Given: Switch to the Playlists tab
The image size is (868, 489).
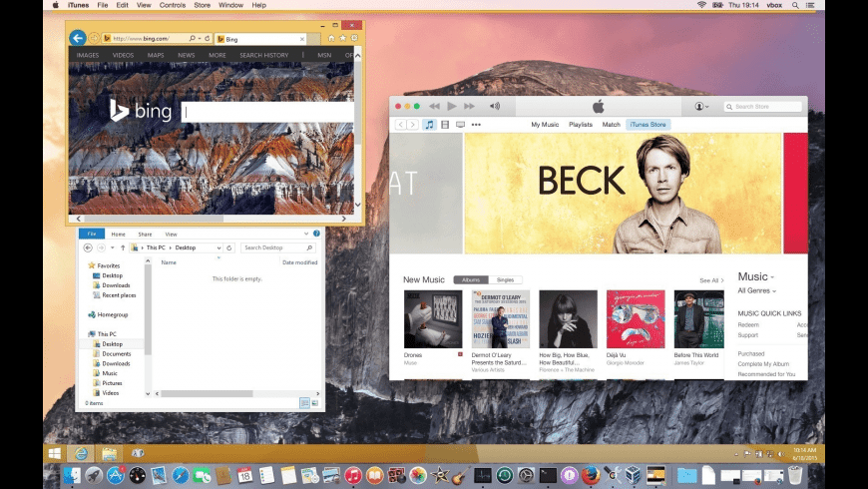Looking at the screenshot, I should coord(580,125).
